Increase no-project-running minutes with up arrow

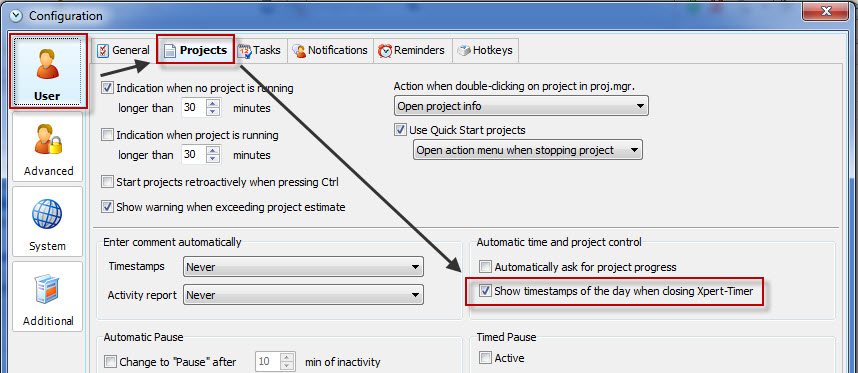coord(213,102)
